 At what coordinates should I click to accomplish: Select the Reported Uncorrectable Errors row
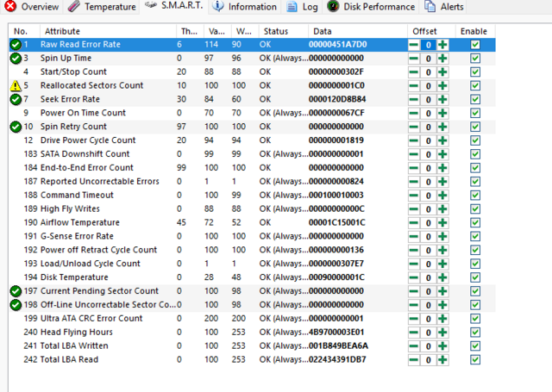[252, 182]
